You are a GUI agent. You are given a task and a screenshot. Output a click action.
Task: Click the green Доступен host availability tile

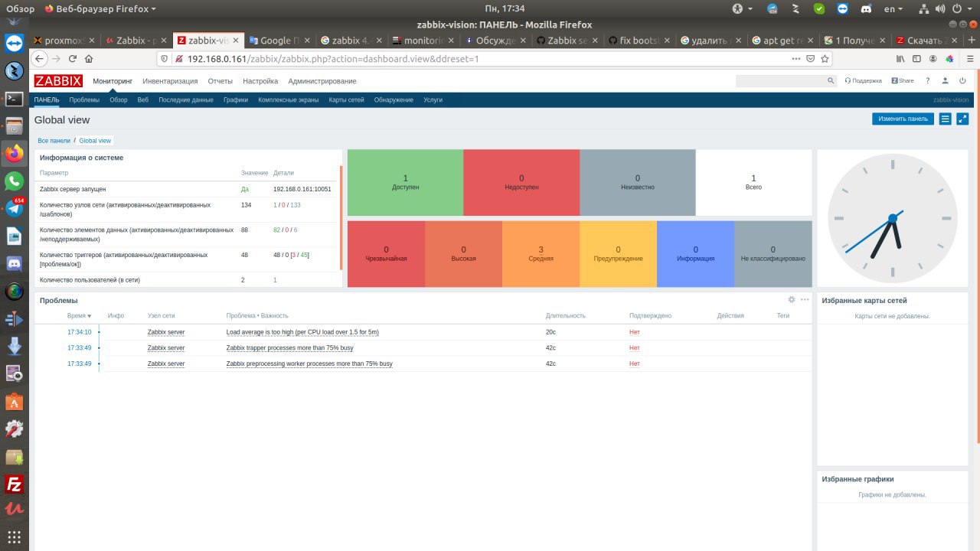click(406, 182)
